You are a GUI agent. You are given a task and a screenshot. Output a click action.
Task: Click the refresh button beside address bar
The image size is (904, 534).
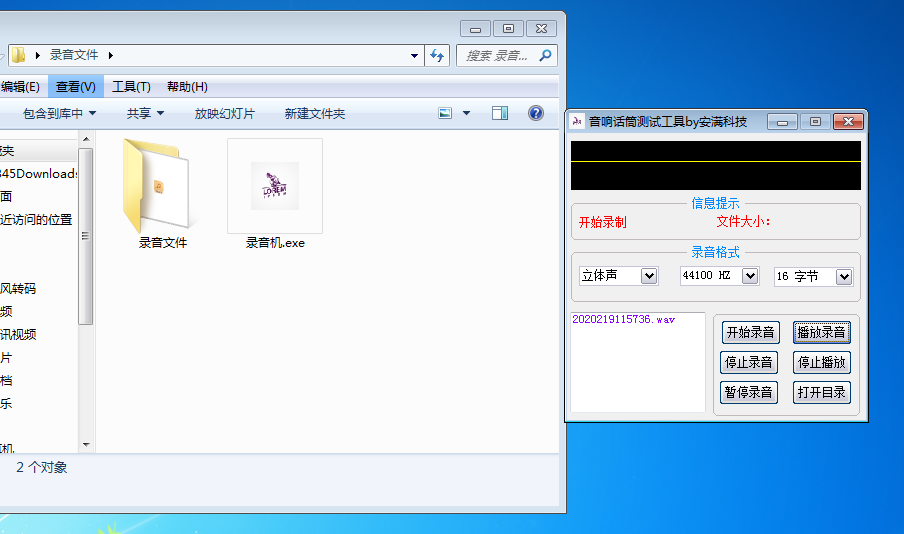pyautogui.click(x=437, y=56)
